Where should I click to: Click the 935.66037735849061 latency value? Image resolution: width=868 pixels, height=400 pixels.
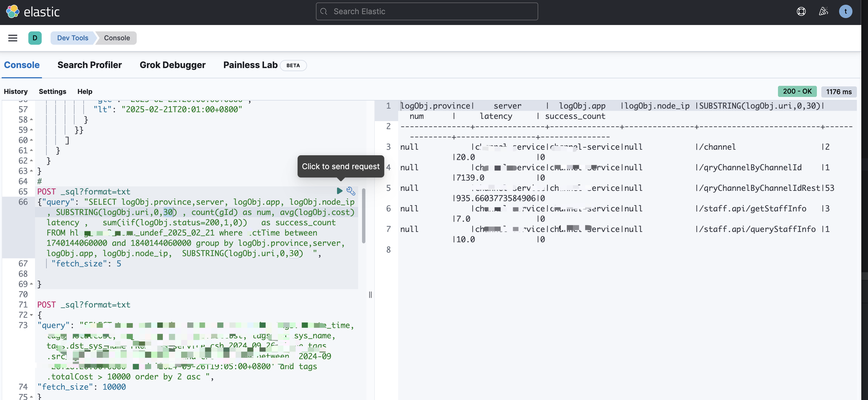(495, 198)
